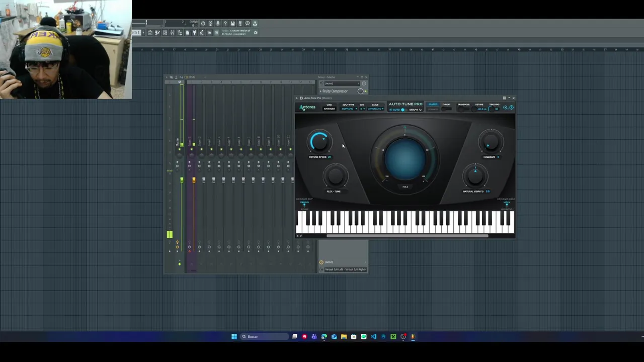Open the Key selector dropdown in Auto-Tune

[x=362, y=109]
